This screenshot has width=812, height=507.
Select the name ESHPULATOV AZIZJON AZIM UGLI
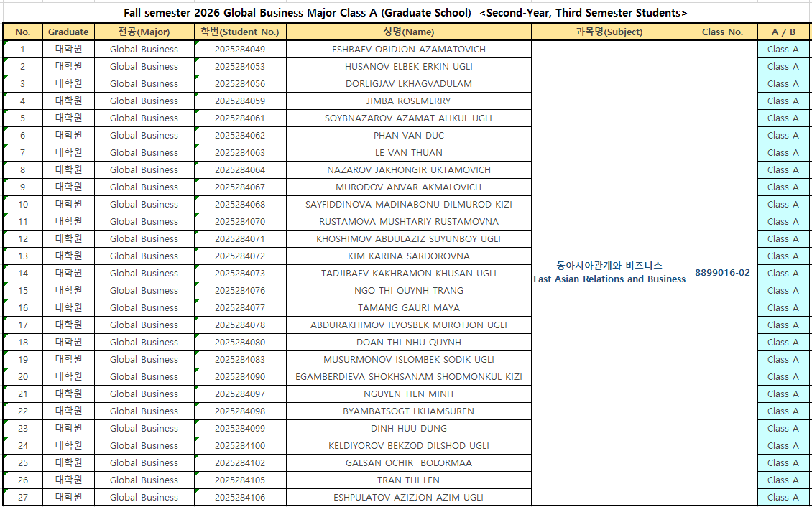(x=409, y=497)
